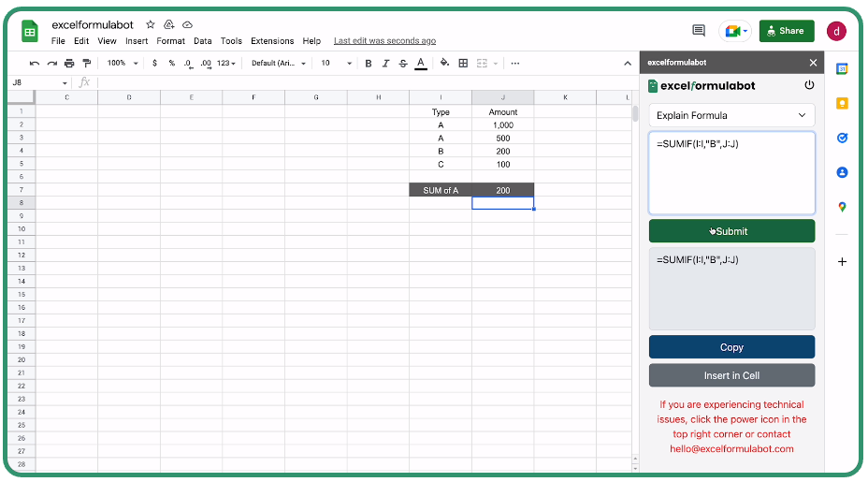The width and height of the screenshot is (868, 482).
Task: Click the formula input text area
Action: click(731, 173)
